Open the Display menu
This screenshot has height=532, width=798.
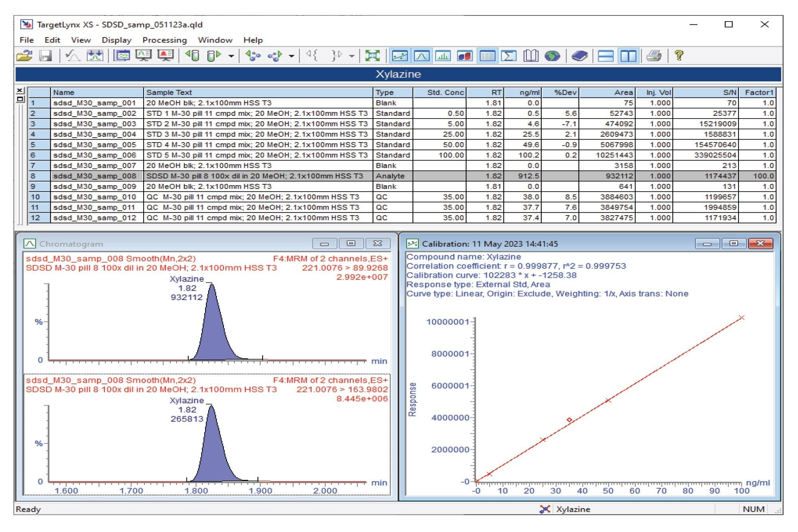(117, 40)
